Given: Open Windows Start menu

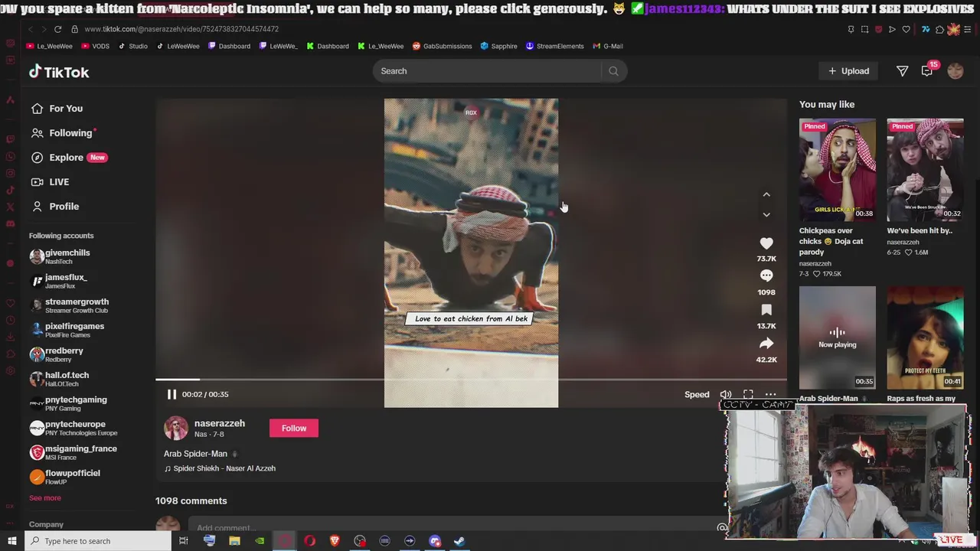Looking at the screenshot, I should point(13,541).
